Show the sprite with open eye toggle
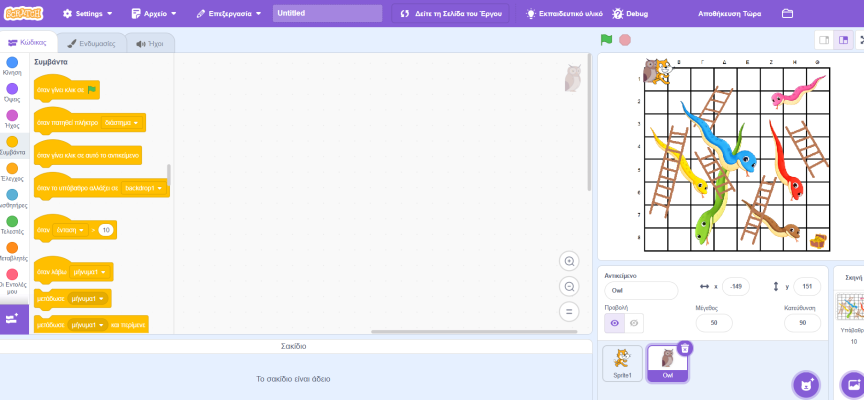The height and width of the screenshot is (400, 864). 615,323
